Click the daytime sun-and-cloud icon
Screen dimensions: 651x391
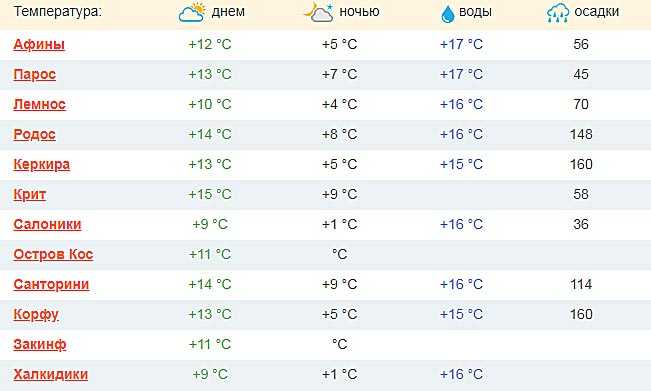click(192, 12)
